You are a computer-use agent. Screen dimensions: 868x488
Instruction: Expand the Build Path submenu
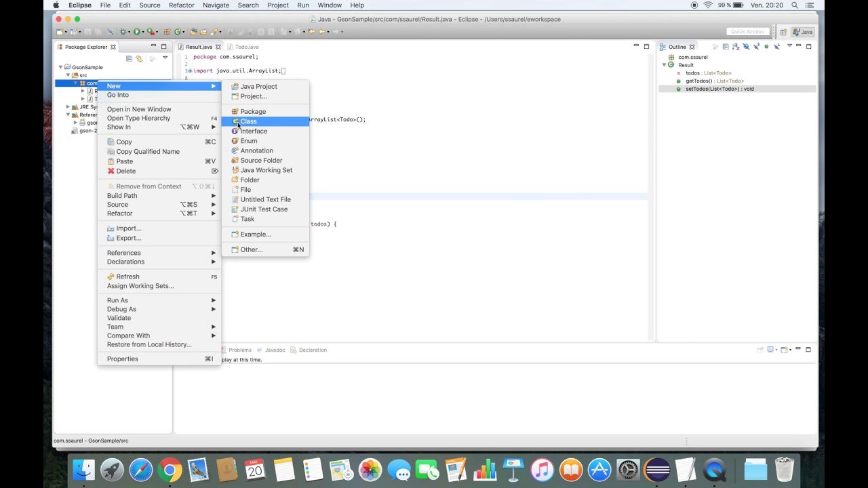point(159,196)
